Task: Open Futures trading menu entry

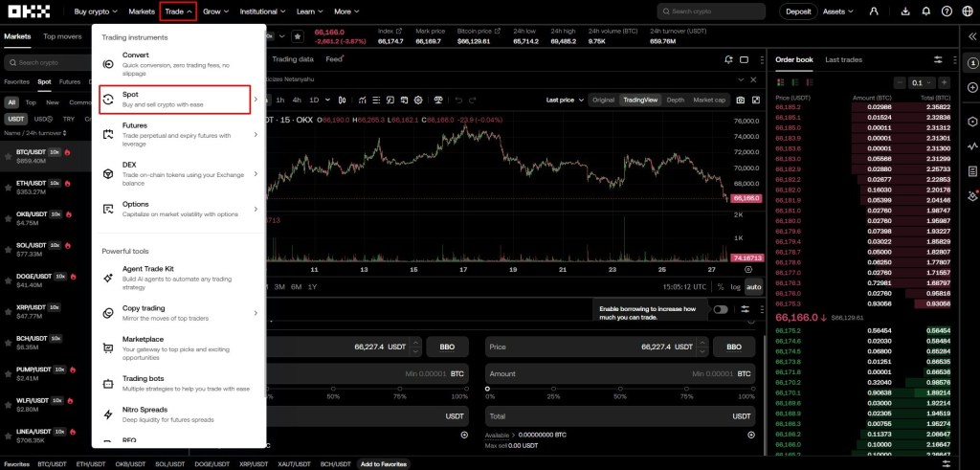Action: pos(179,134)
